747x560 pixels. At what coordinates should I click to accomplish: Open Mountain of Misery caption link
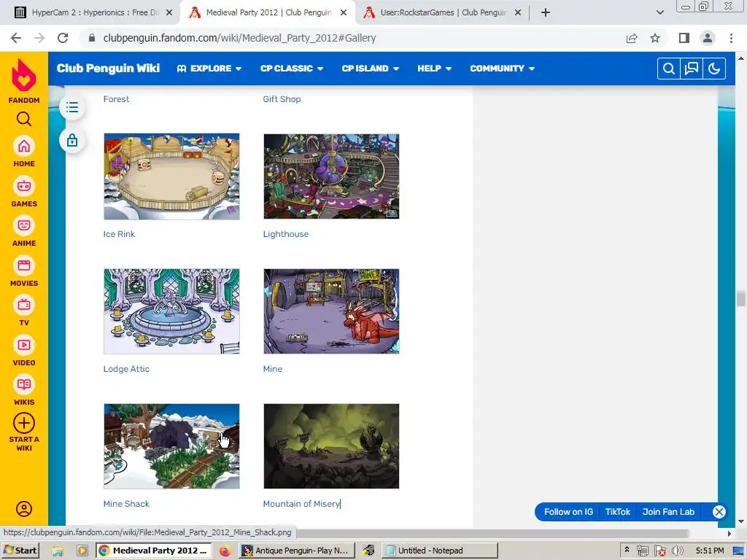tap(301, 503)
